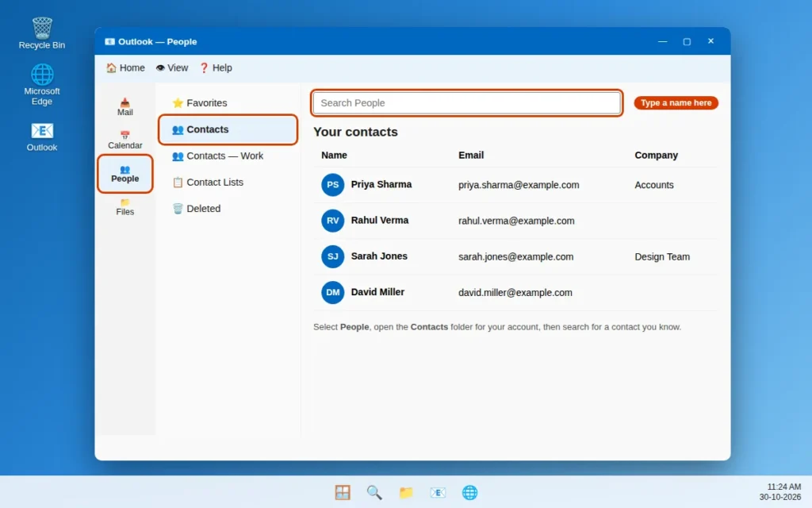The image size is (812, 508).
Task: Select the Rahul Verma contact name
Action: point(380,221)
